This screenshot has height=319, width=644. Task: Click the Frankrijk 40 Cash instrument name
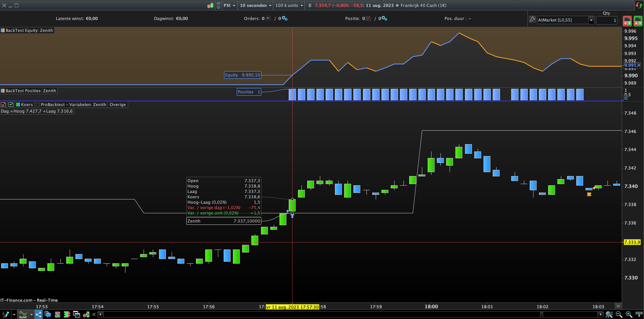(423, 5)
